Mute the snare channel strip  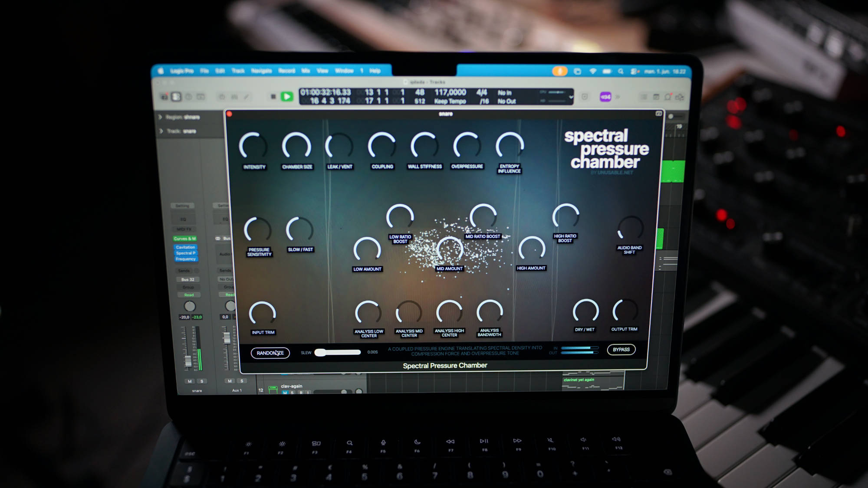pos(190,381)
